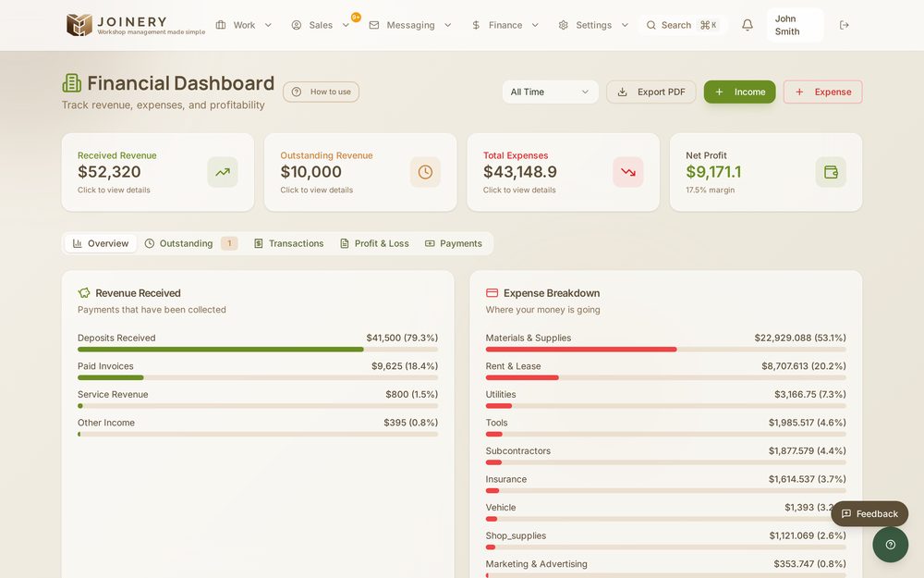Viewport: 924px width, 578px height.
Task: Open John Smith profile button
Action: pos(795,25)
